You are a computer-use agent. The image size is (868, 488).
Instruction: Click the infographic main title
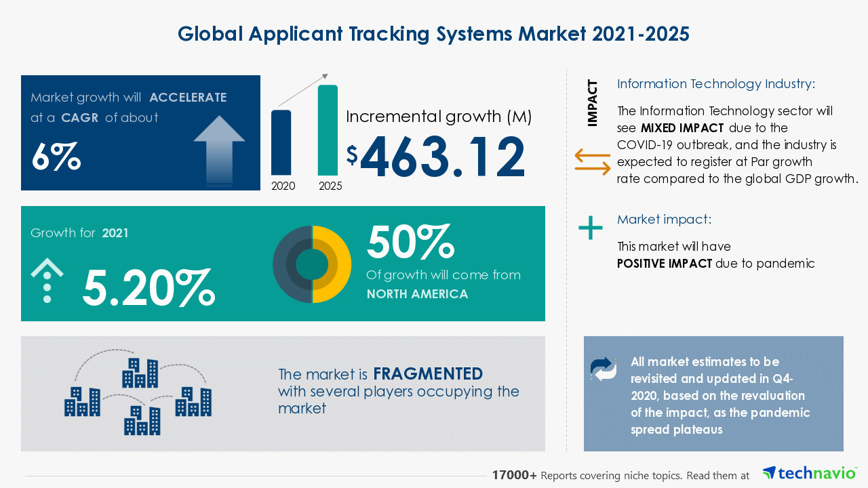(433, 34)
